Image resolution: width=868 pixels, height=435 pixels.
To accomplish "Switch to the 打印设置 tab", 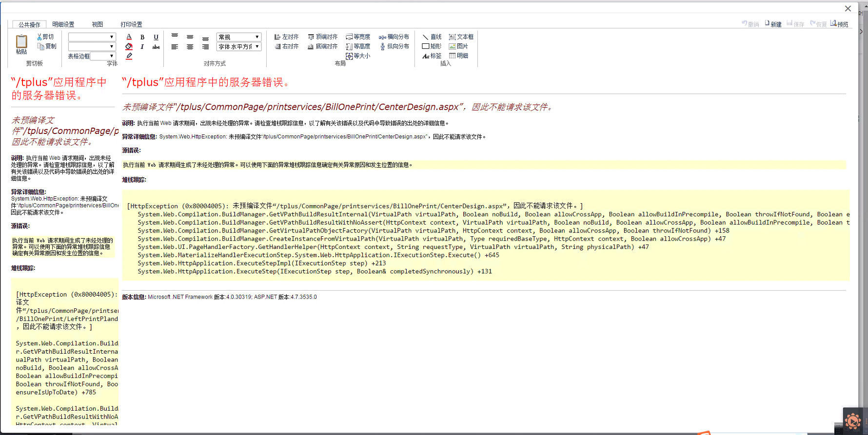I will (x=132, y=24).
